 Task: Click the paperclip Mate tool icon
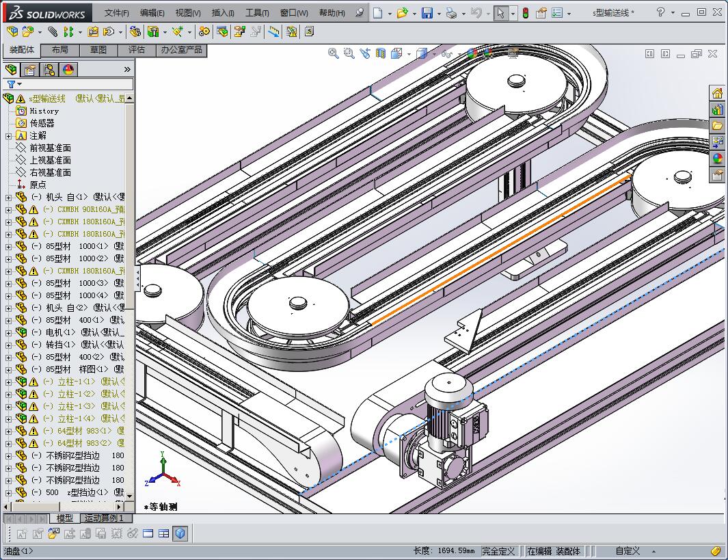(53, 31)
